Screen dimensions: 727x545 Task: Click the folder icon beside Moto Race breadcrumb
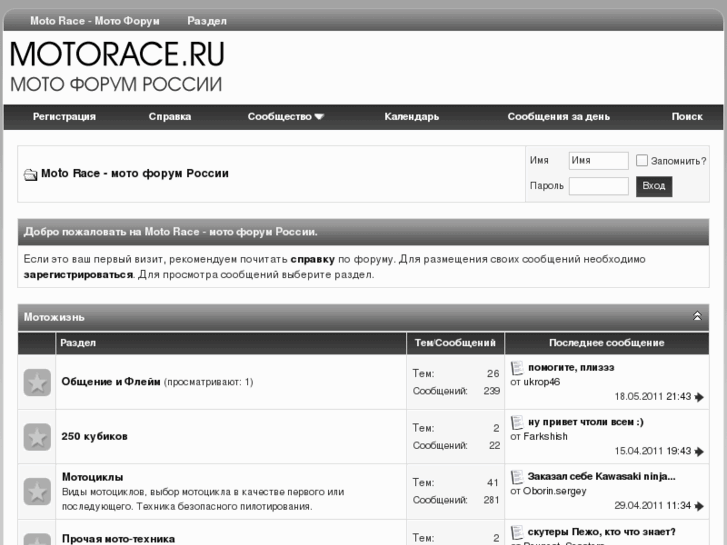coord(30,175)
